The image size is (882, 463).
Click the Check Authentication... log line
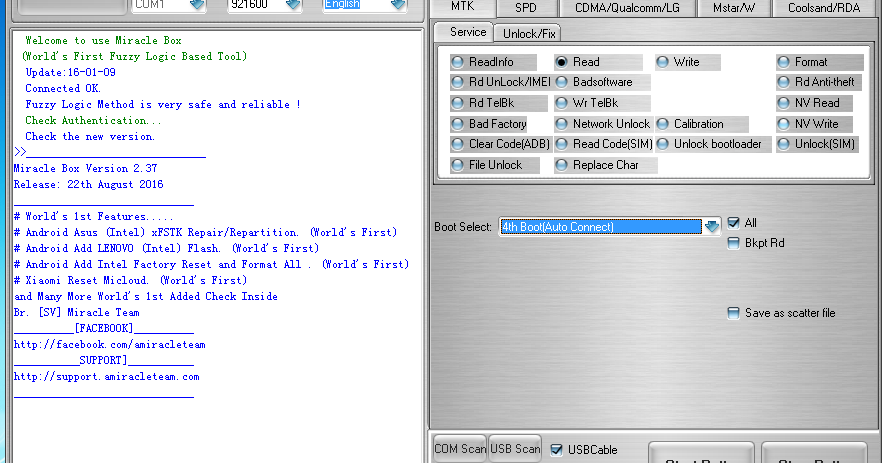pos(93,120)
